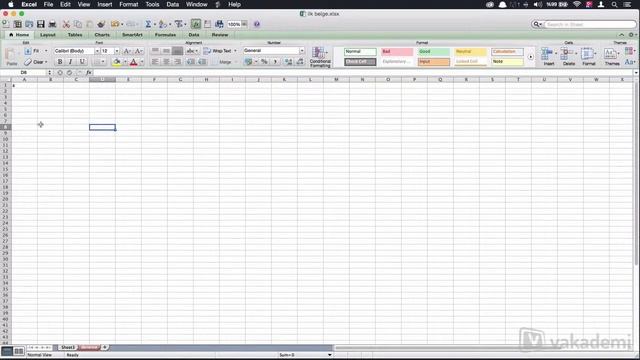Click the decrease decimal icon
Image resolution: width=640 pixels, height=360 pixels.
[x=300, y=62]
